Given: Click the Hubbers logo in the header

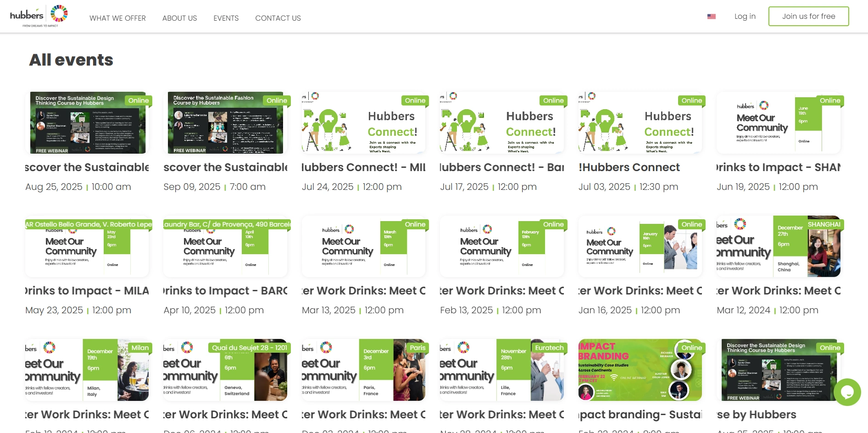Looking at the screenshot, I should coord(39,16).
